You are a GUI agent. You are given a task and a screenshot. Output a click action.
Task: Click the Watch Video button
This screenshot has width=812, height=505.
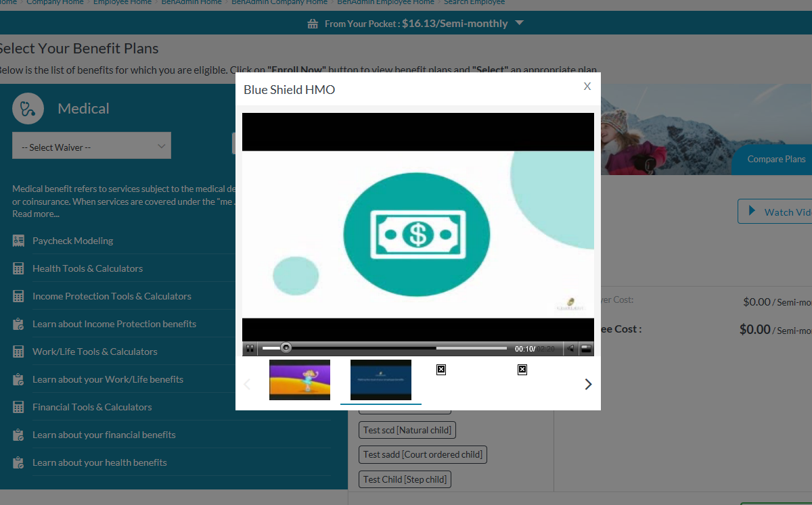click(x=775, y=212)
